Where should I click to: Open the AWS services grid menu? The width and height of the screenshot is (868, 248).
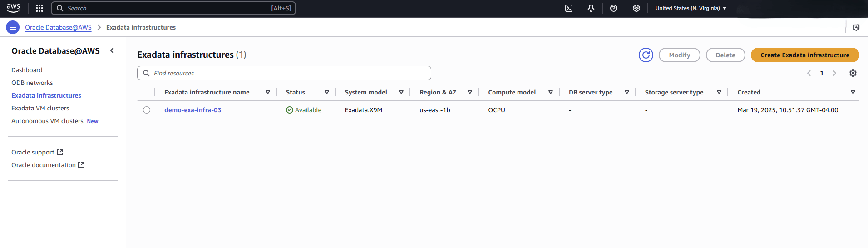(x=39, y=8)
